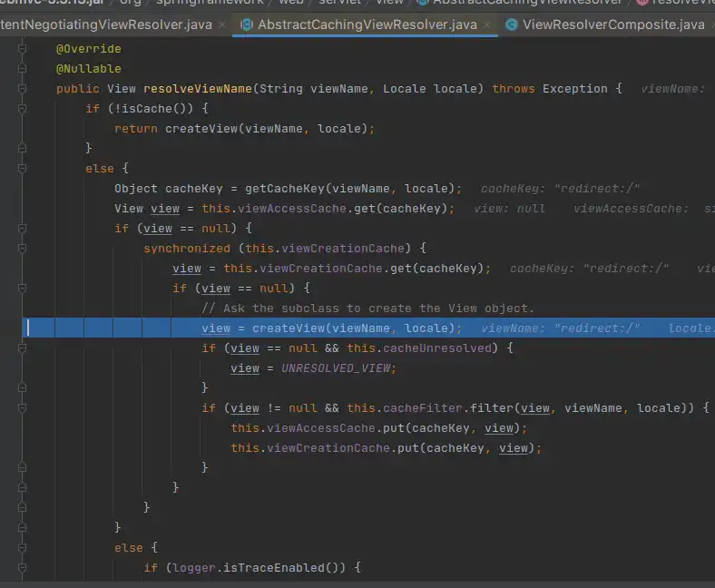
Task: Fold the first if (view == null) block
Action: 22,228
